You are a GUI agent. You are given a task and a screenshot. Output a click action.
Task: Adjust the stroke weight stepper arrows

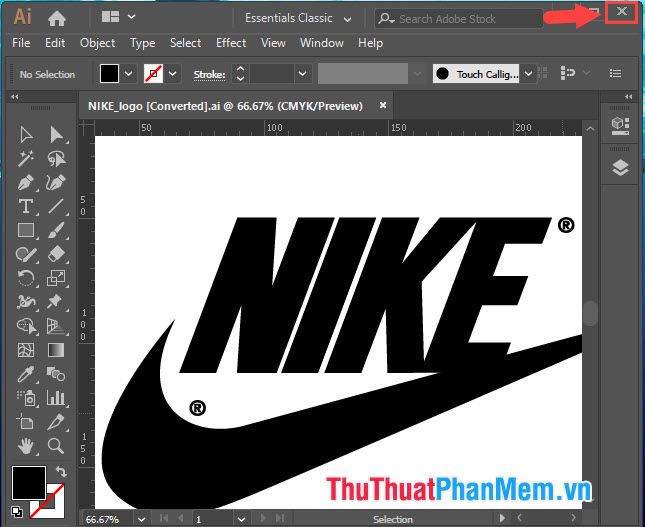click(x=241, y=74)
